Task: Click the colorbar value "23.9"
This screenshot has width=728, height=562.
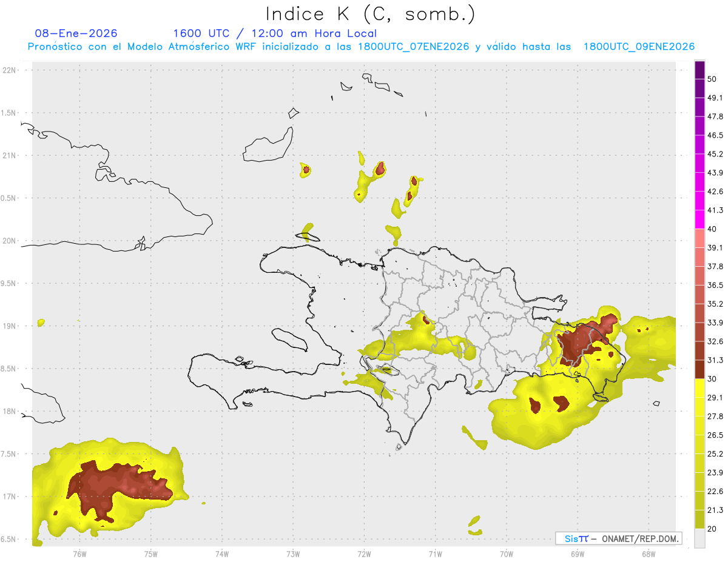Action: (715, 473)
